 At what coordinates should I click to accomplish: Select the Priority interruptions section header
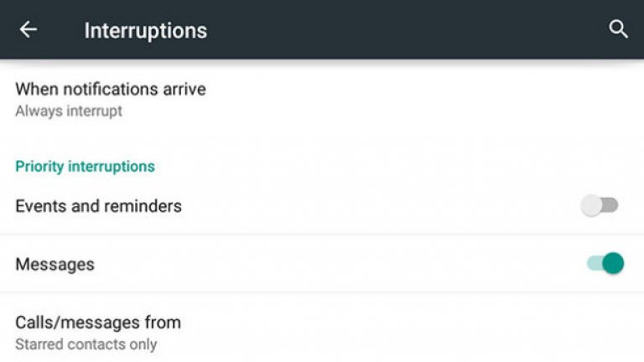[85, 166]
